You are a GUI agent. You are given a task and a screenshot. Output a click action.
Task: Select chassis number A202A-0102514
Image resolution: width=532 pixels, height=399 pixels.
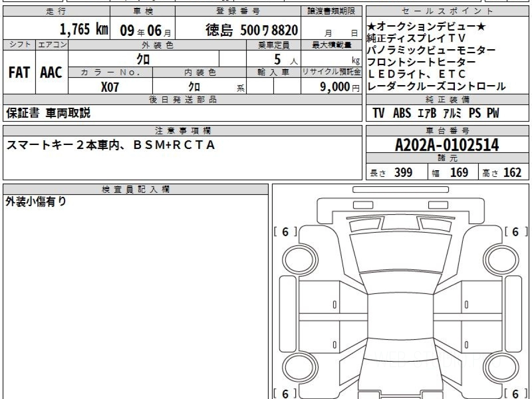pos(447,145)
